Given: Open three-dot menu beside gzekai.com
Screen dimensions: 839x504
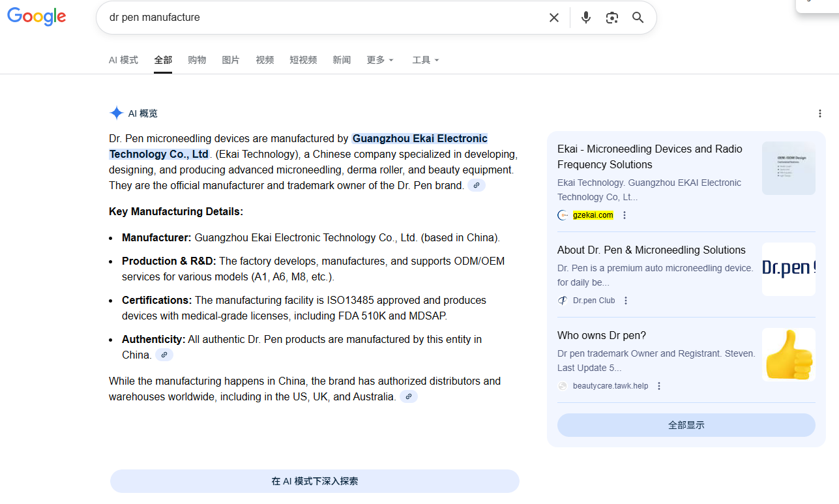Looking at the screenshot, I should tap(625, 215).
